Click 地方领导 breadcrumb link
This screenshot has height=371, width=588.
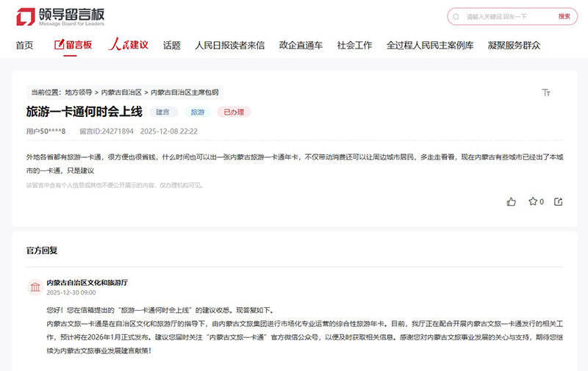(x=79, y=93)
